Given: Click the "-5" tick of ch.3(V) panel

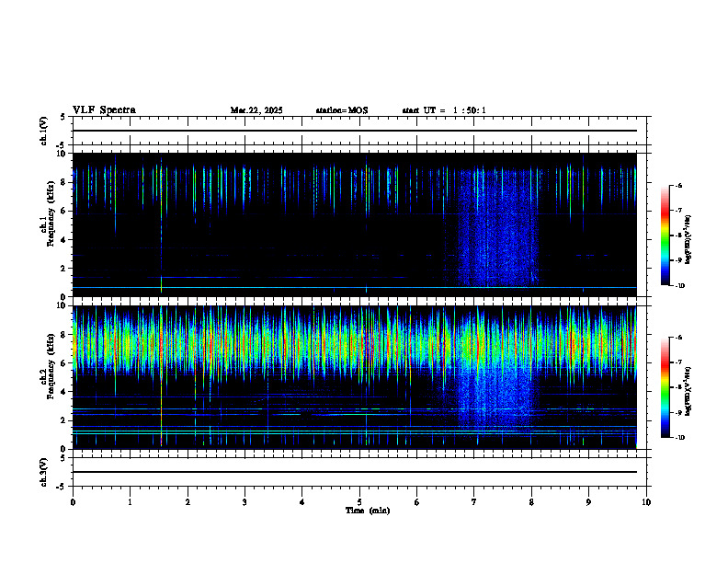Looking at the screenshot, I should click(x=60, y=487).
